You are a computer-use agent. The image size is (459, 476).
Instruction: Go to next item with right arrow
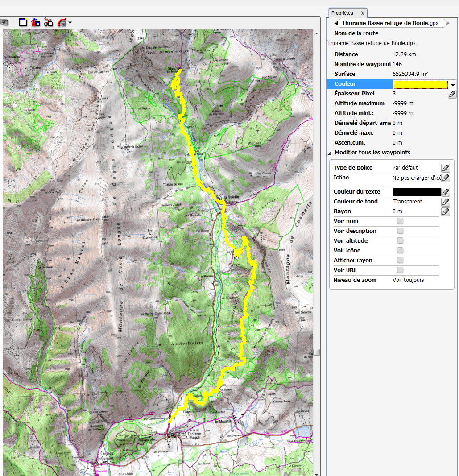pyautogui.click(x=448, y=23)
